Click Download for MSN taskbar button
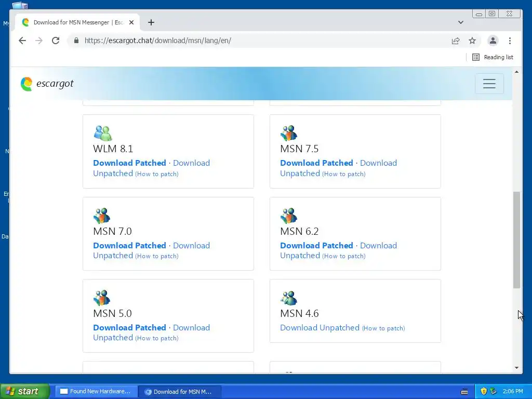 (180, 392)
